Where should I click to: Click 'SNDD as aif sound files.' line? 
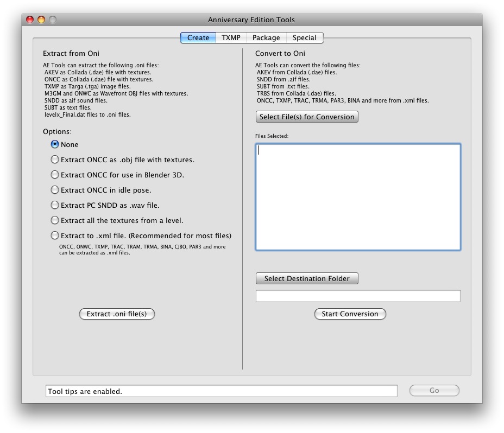click(x=76, y=100)
